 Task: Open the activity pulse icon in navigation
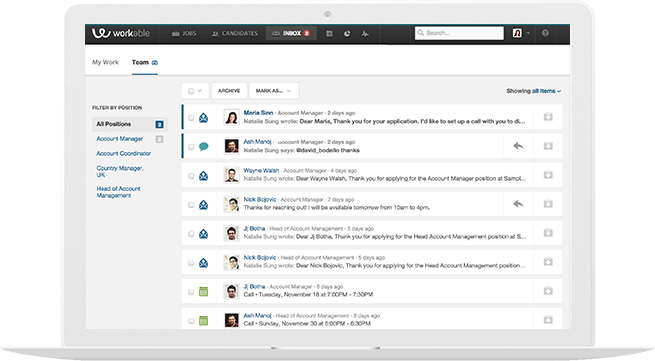(x=365, y=33)
